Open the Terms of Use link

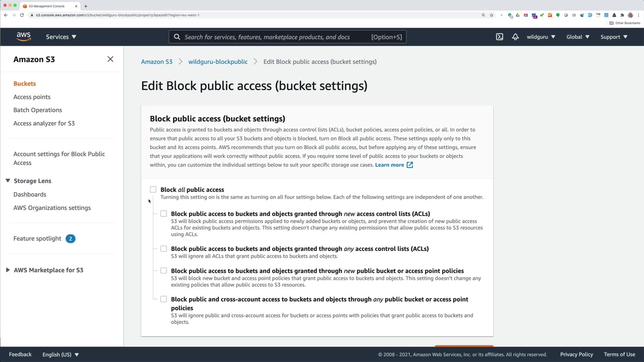[619, 354]
